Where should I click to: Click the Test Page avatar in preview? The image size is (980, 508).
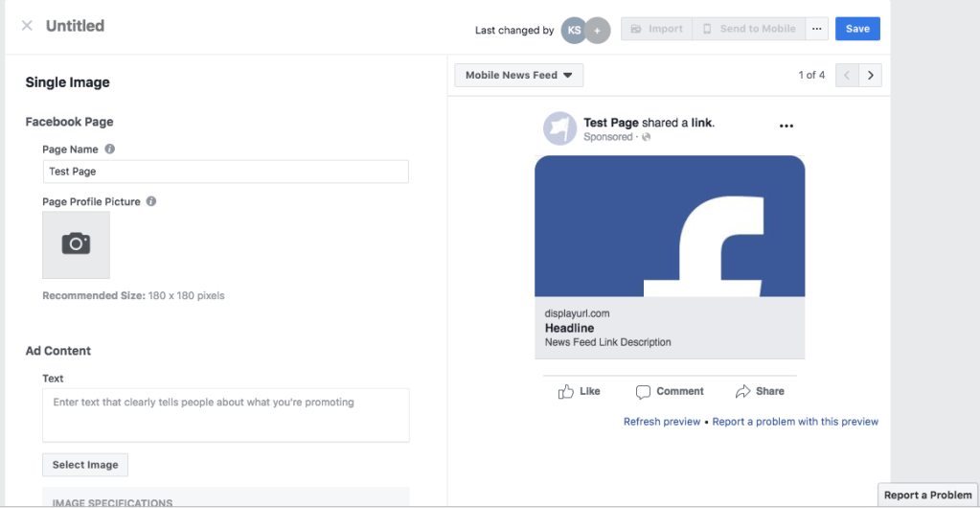click(559, 128)
